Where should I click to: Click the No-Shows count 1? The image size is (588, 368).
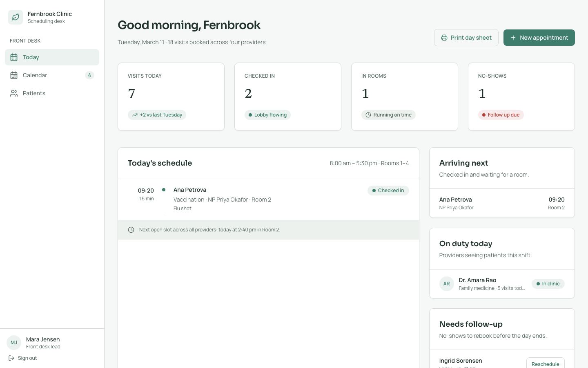coord(482,94)
